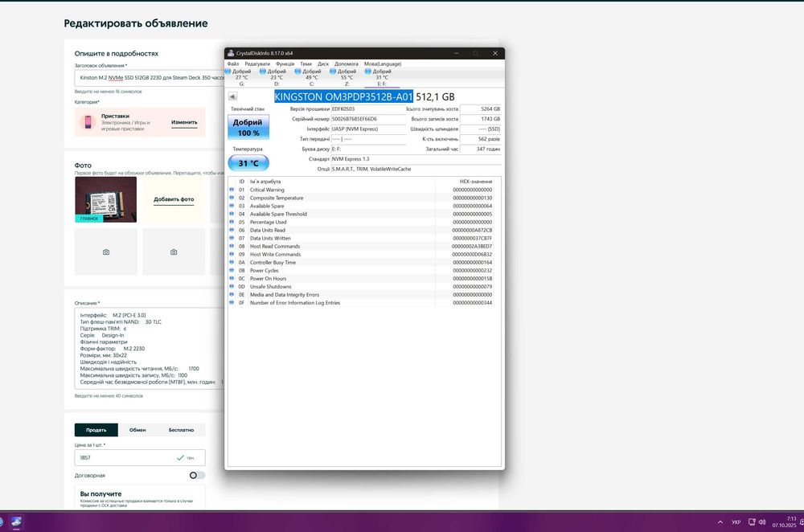
Task: Click status orb for Percentage Used attribute
Action: coord(232,222)
